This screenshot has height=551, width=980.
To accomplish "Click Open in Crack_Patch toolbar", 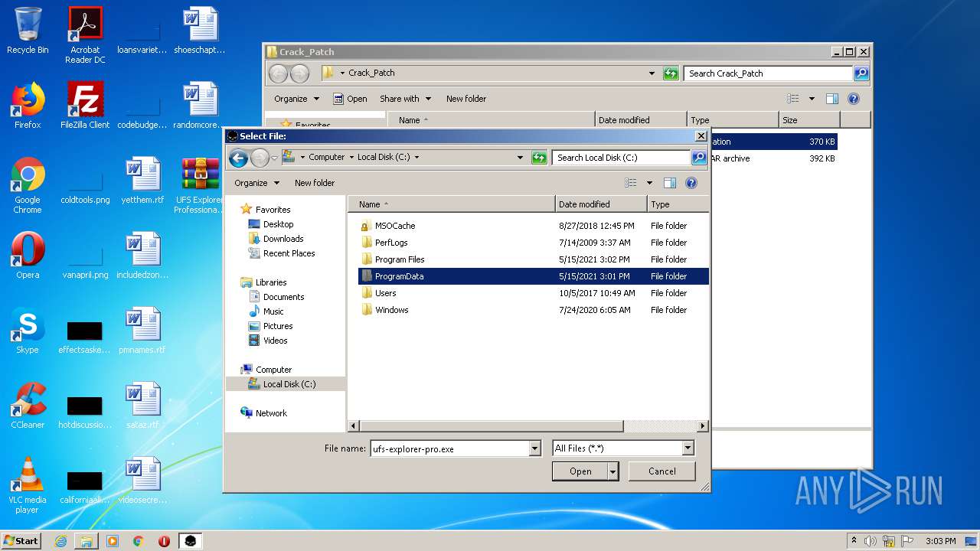I will pyautogui.click(x=350, y=99).
